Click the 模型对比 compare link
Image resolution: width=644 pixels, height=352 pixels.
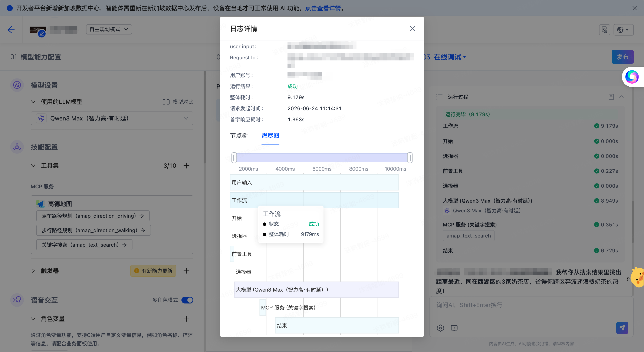[x=178, y=102]
